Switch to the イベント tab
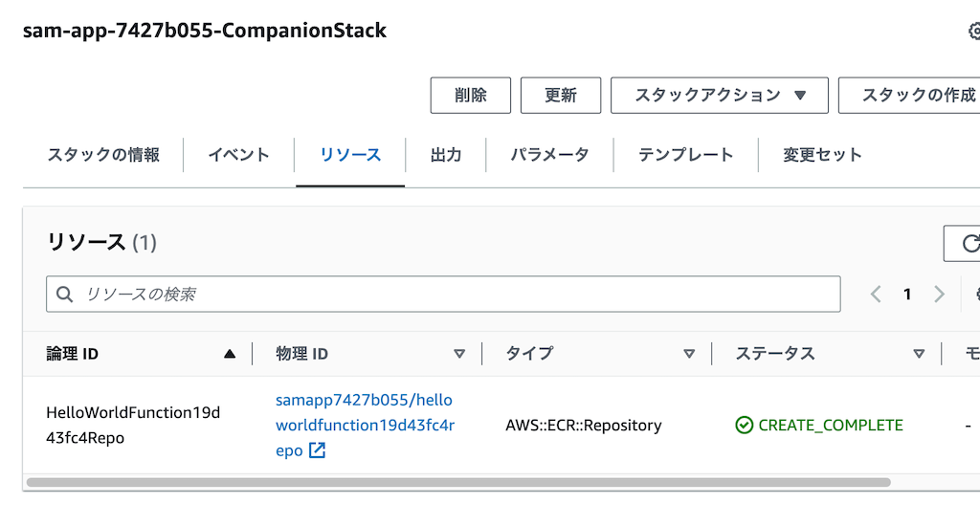This screenshot has height=526, width=980. [238, 155]
